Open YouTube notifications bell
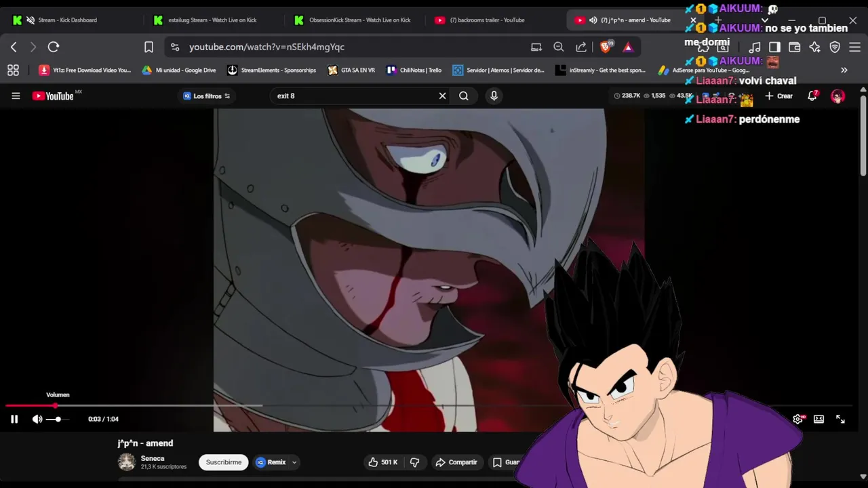 coord(812,96)
